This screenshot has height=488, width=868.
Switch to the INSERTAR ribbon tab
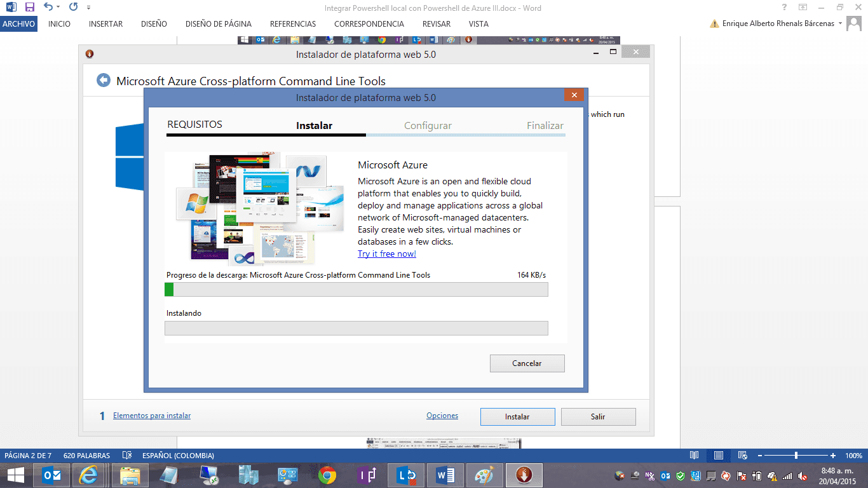click(105, 24)
